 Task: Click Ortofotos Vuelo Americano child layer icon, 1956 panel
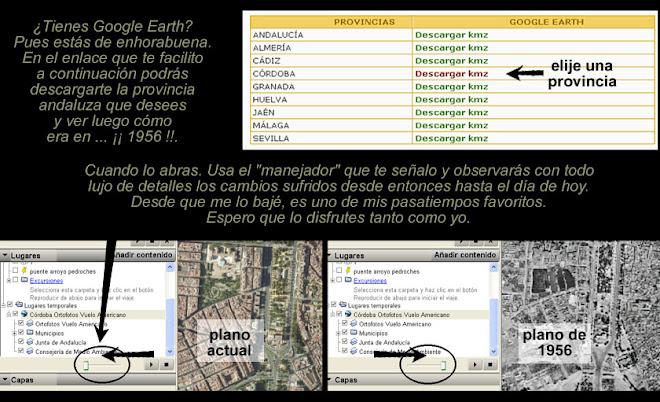(354, 323)
